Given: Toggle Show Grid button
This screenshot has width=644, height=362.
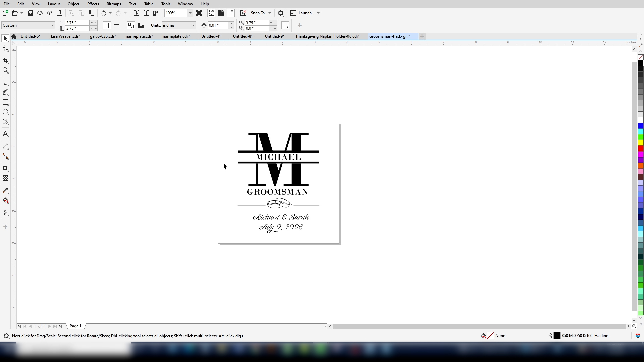Looking at the screenshot, I should coord(221,13).
